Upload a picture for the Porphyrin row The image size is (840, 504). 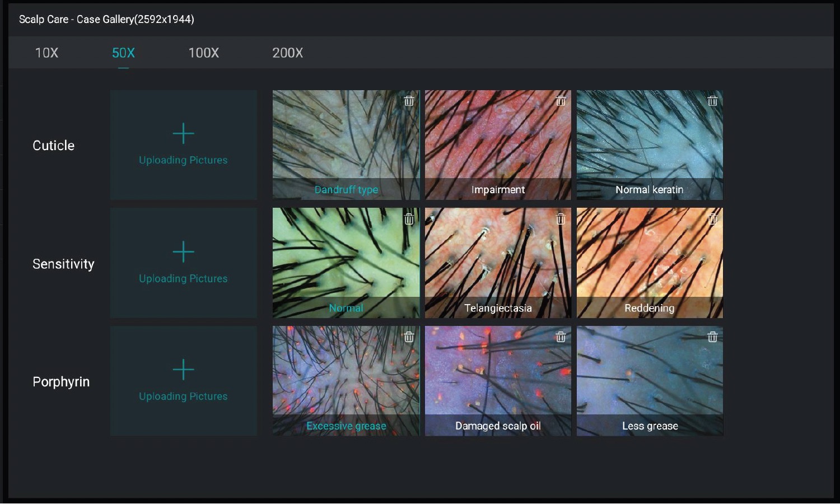(183, 381)
